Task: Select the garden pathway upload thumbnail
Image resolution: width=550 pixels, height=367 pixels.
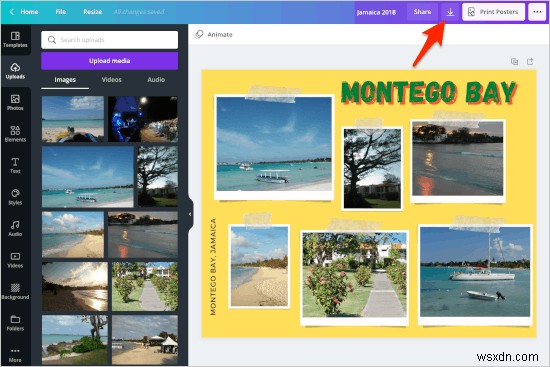Action: click(145, 286)
